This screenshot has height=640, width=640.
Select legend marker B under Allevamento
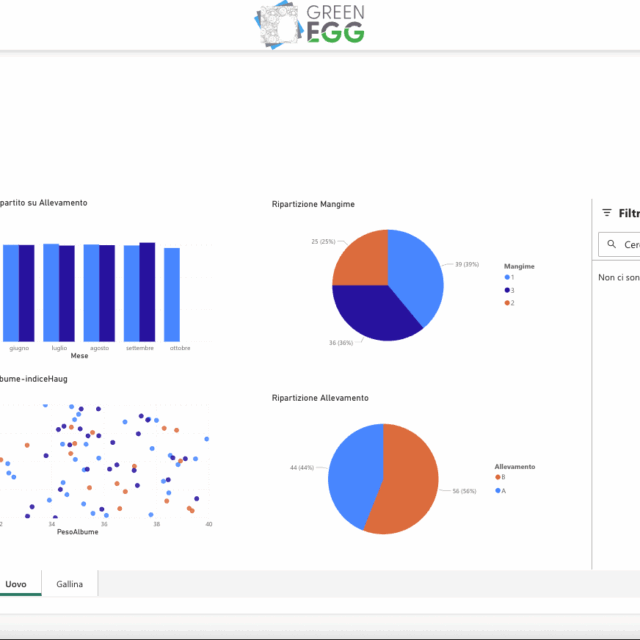[x=498, y=478]
